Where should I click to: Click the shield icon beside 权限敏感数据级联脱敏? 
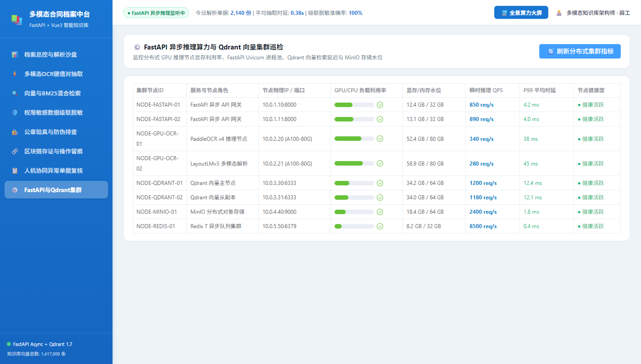[x=15, y=113]
